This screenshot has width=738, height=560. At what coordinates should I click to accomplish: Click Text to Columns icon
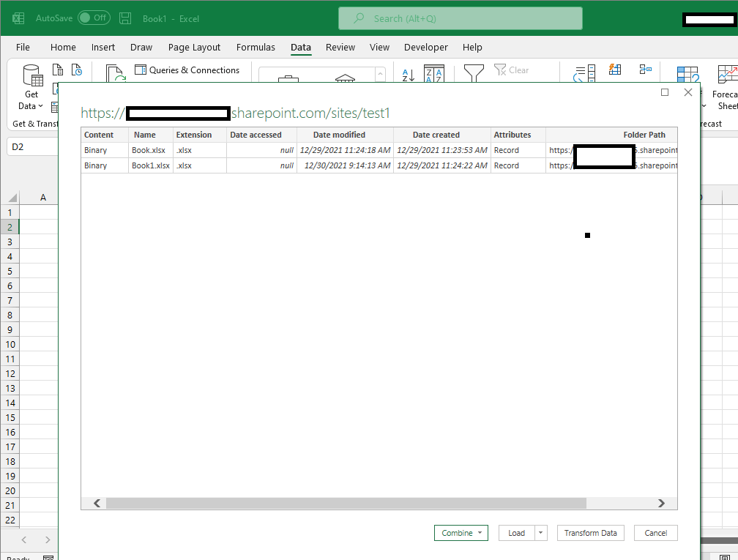(584, 75)
